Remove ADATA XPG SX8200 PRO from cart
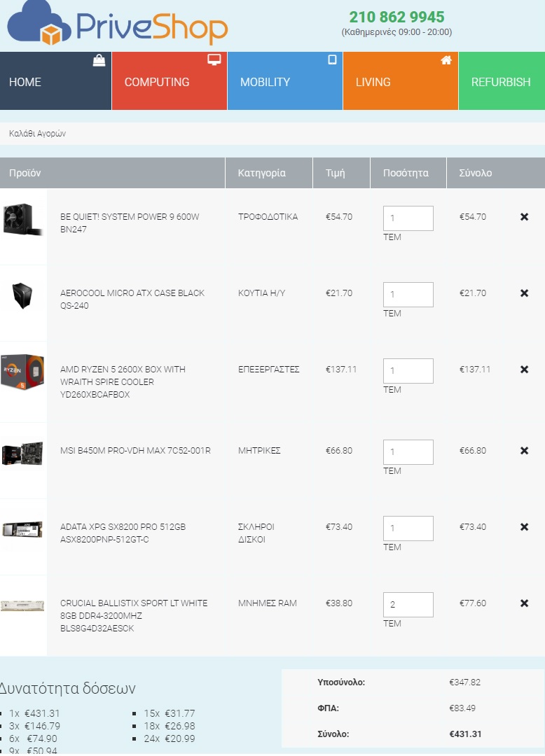This screenshot has height=756, width=545. [524, 527]
